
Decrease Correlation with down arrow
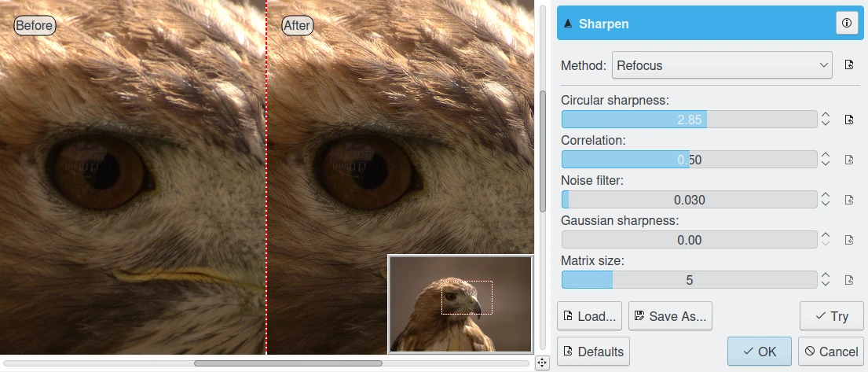(x=826, y=164)
